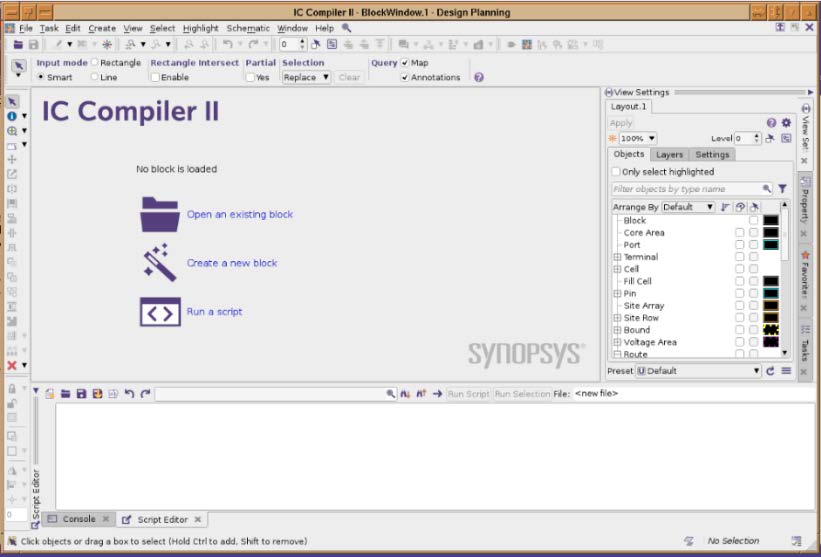Select the Rectangle input mode radio button

pyautogui.click(x=95, y=62)
